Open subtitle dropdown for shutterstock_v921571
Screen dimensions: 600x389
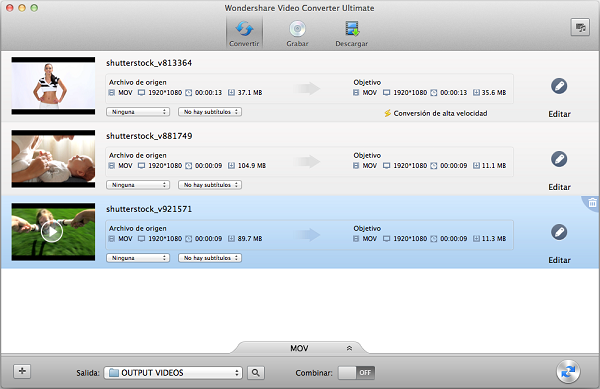(210, 258)
